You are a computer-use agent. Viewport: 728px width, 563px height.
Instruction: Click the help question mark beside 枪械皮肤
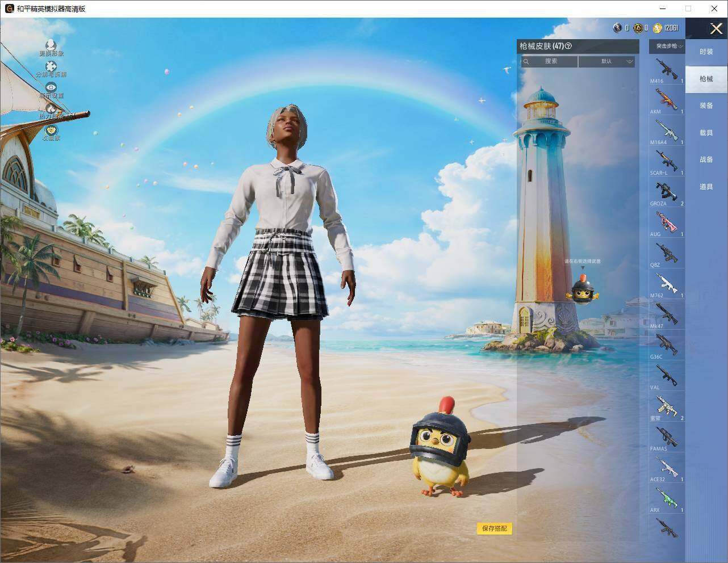[568, 46]
